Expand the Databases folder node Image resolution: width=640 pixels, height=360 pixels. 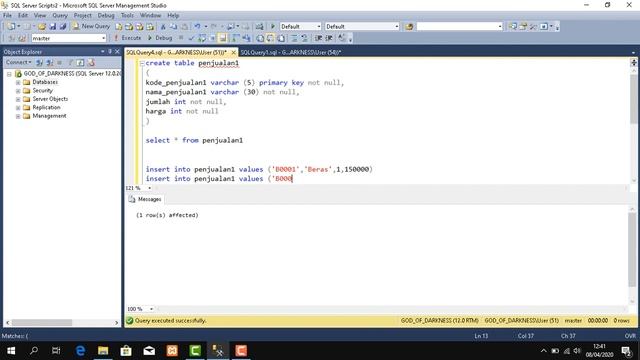(x=18, y=82)
